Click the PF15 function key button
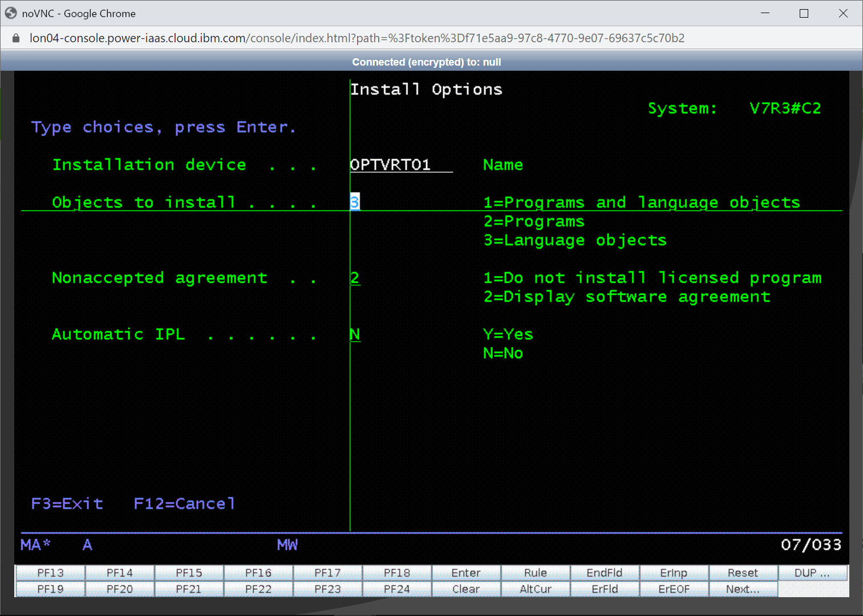 (x=189, y=573)
